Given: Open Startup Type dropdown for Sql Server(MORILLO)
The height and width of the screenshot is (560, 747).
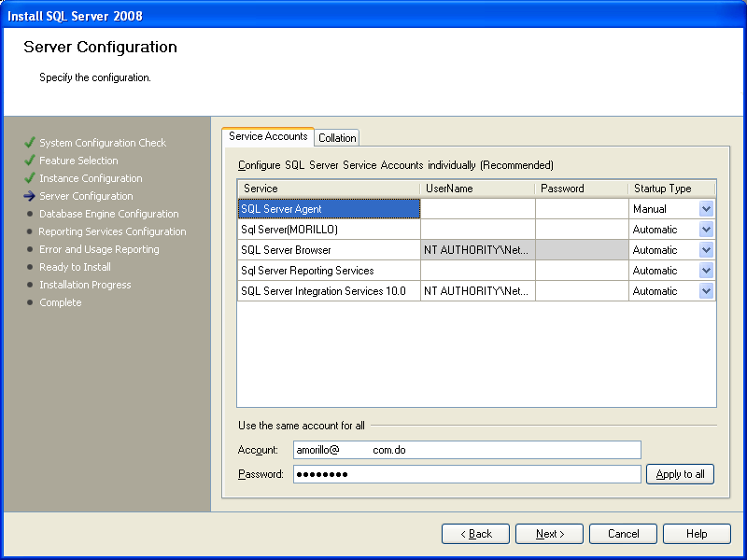Looking at the screenshot, I should click(x=706, y=230).
